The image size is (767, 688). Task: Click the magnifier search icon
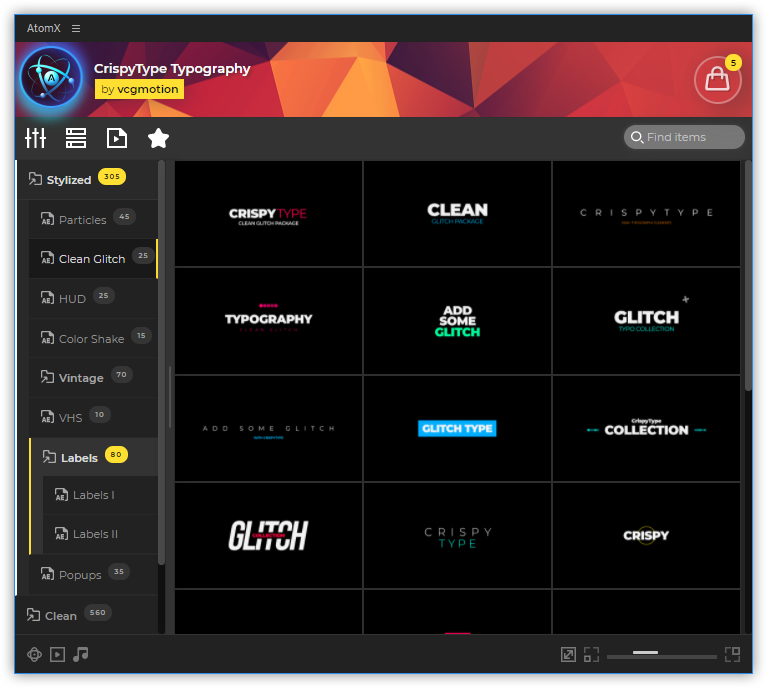click(636, 137)
